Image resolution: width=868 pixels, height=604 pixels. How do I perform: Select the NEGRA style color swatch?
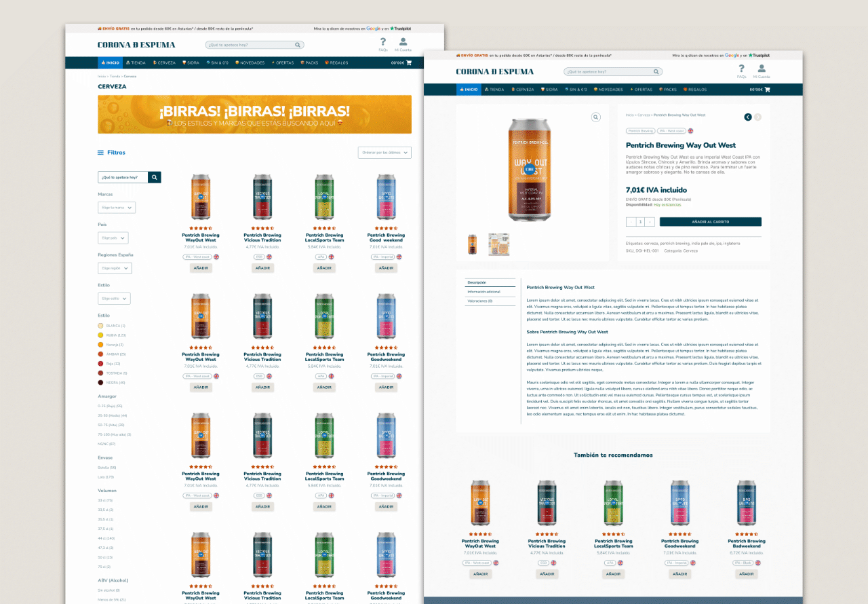100,383
